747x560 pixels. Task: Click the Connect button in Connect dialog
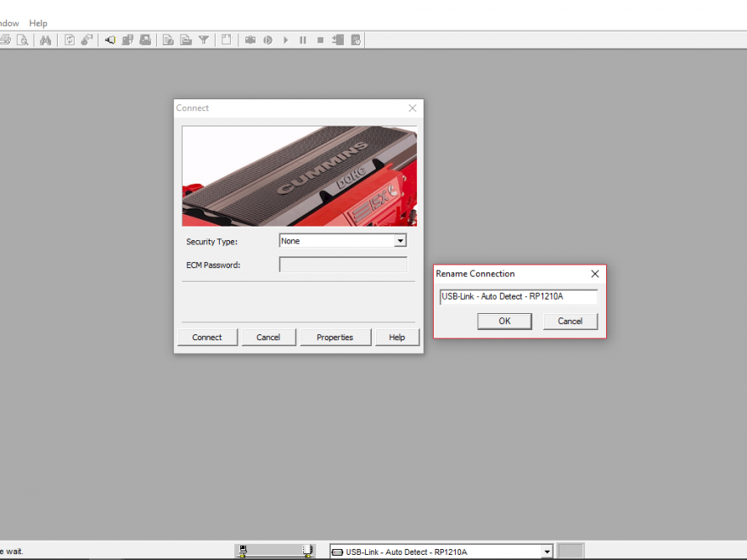pos(207,337)
